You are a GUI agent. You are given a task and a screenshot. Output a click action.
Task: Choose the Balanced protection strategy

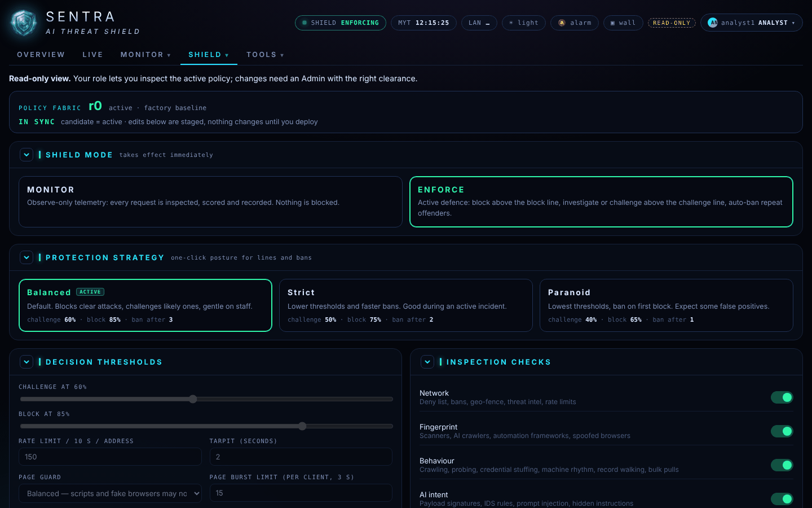145,305
